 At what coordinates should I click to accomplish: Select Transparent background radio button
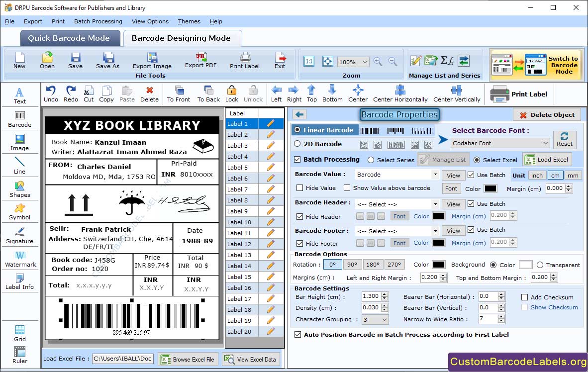click(x=540, y=265)
